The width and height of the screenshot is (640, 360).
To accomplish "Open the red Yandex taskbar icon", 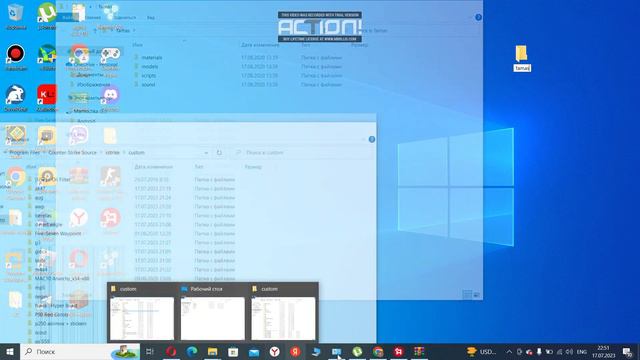I will 295,351.
